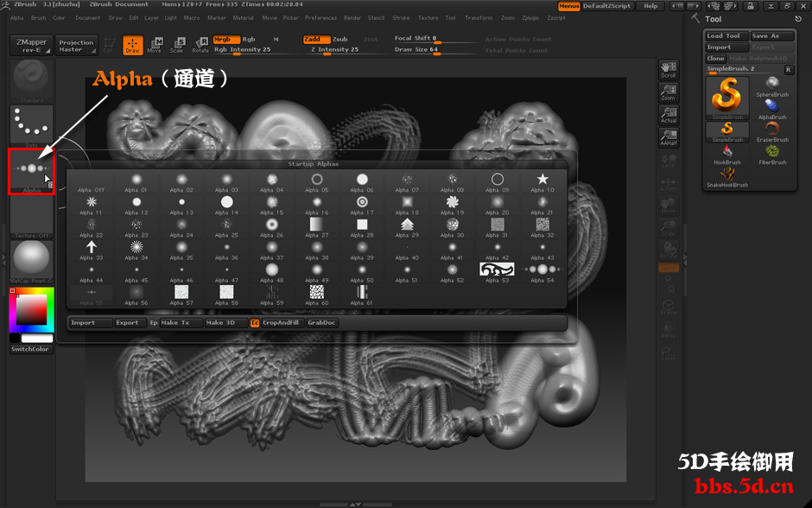Click the AAHalf icon
Viewport: 812px width, 508px height.
[x=669, y=137]
